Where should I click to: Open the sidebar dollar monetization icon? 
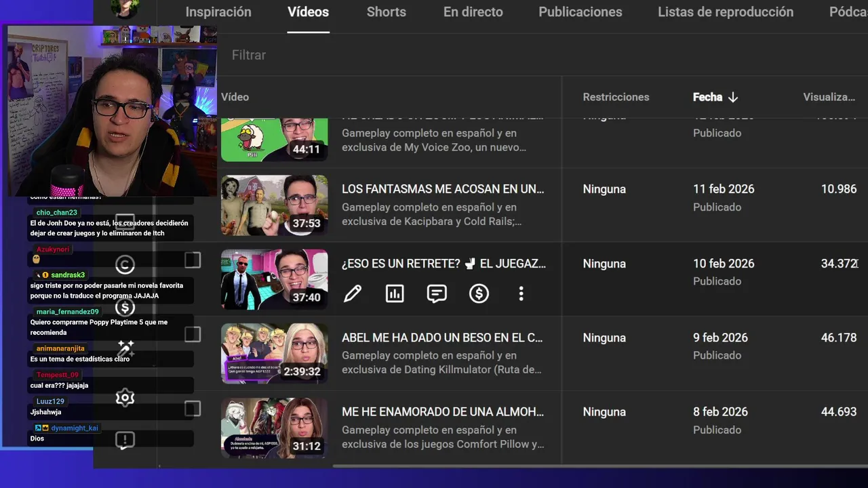click(125, 307)
